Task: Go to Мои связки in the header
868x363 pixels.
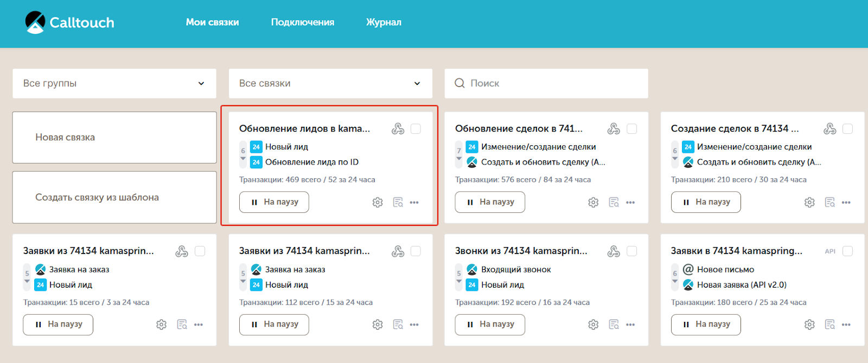Action: [x=212, y=22]
